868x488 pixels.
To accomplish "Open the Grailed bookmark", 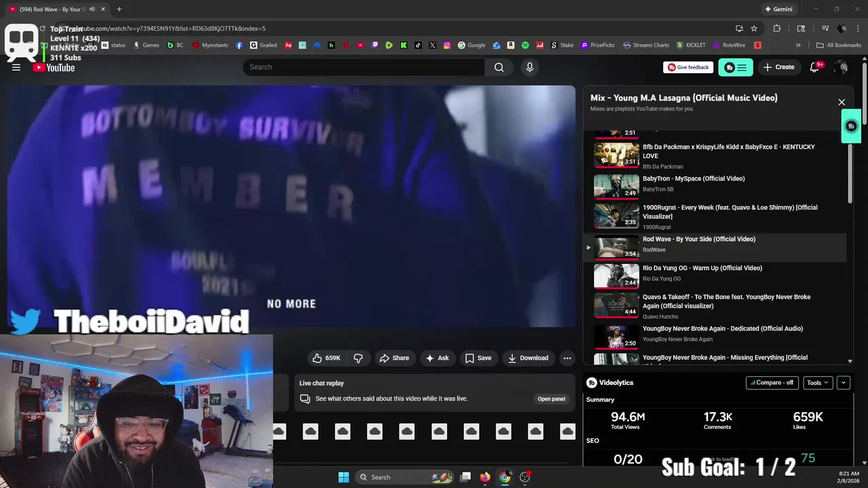I will [x=263, y=45].
